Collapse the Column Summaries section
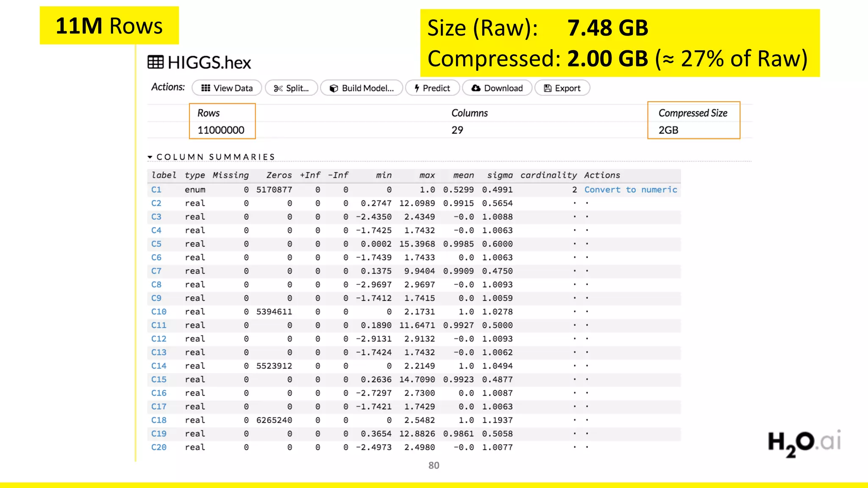Screen dimensions: 868x488 (211, 157)
